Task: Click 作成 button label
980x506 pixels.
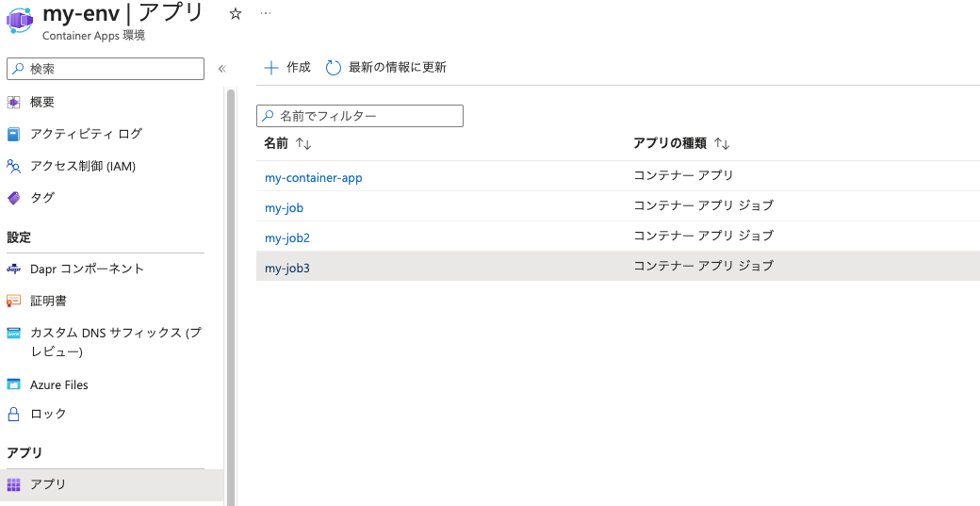Action: [x=298, y=68]
